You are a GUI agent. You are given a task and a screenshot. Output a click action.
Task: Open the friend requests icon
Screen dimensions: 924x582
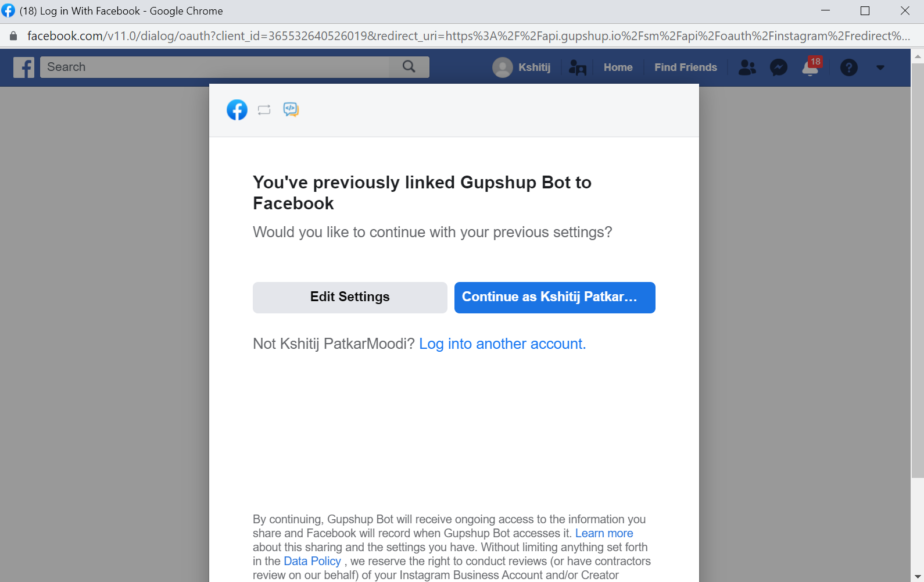click(747, 67)
